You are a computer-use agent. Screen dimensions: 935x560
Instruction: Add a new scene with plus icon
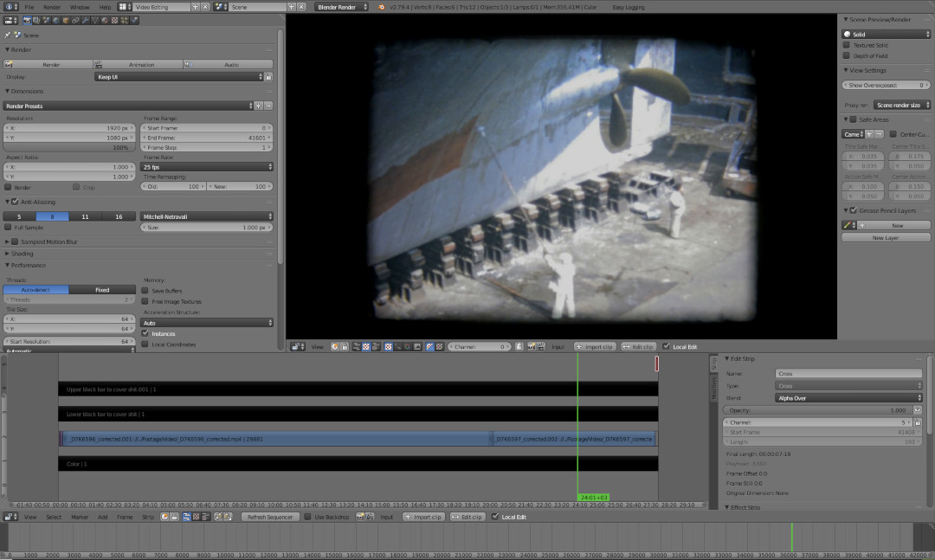coord(292,7)
